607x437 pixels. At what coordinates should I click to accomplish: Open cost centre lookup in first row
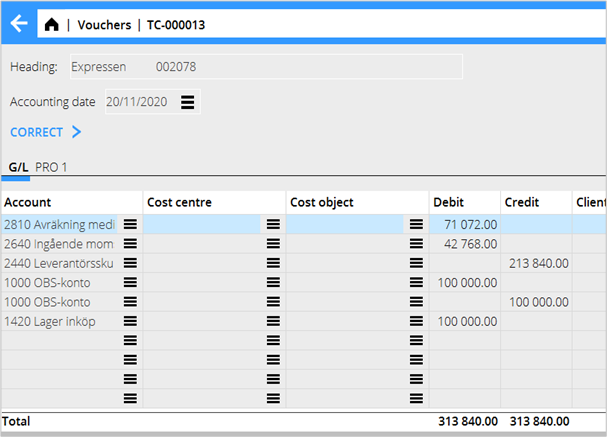tap(273, 225)
